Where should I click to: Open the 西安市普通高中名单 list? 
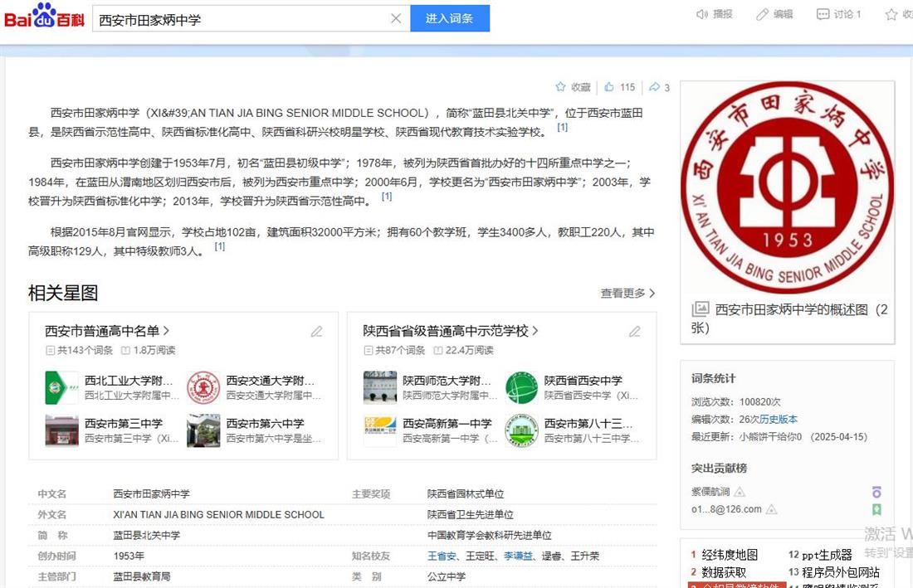[107, 331]
